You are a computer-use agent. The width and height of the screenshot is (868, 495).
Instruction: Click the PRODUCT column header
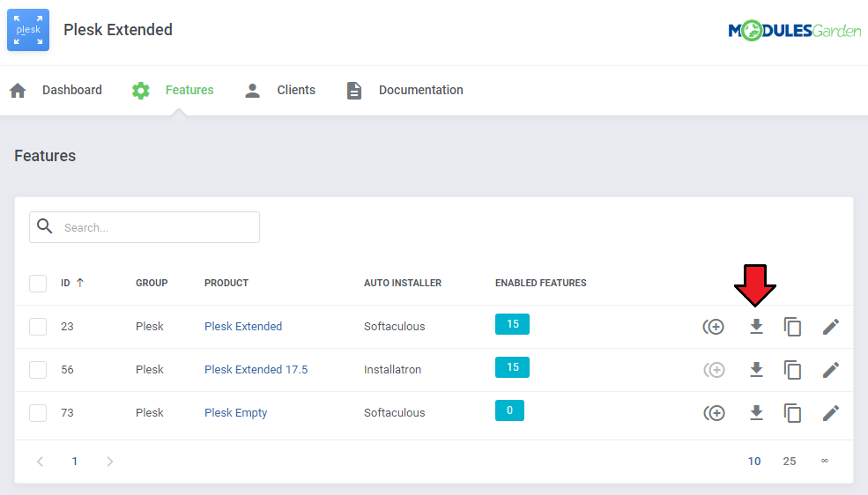click(226, 283)
